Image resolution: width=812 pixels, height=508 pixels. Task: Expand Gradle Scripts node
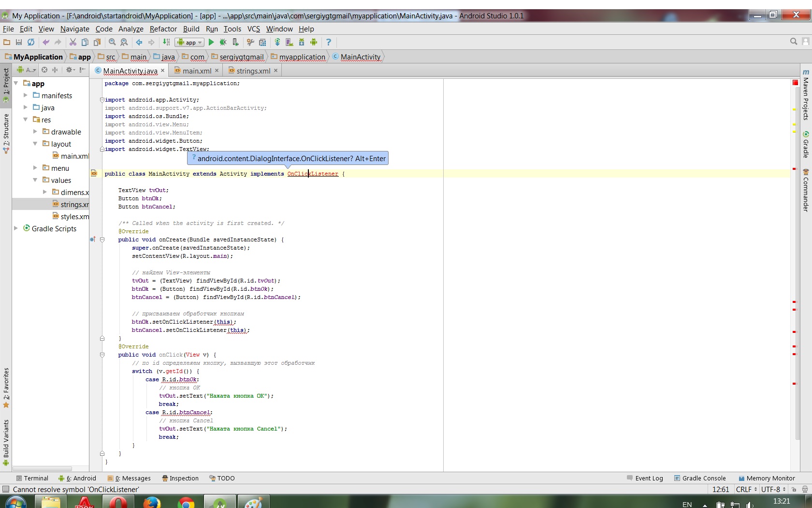16,228
